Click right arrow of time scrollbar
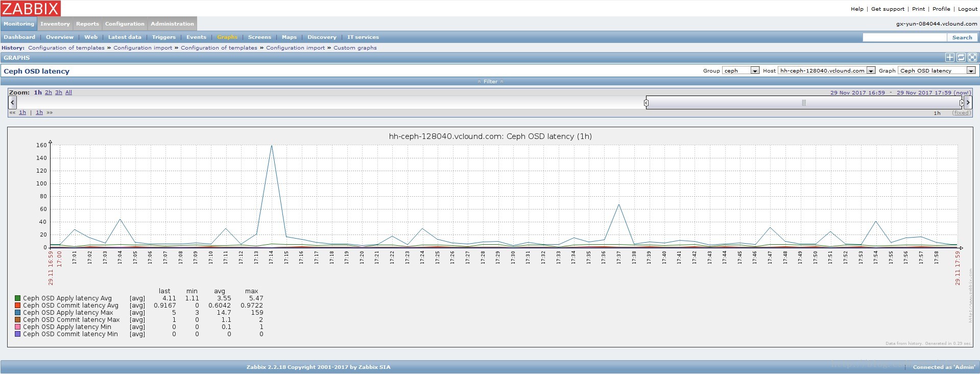Screen dimensions: 980x374 click(x=968, y=103)
